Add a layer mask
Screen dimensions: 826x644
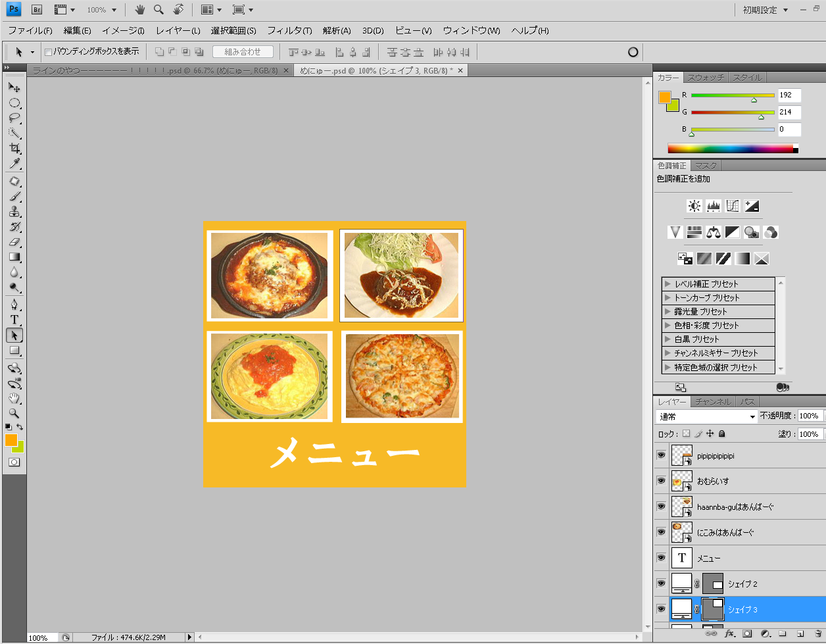click(747, 634)
